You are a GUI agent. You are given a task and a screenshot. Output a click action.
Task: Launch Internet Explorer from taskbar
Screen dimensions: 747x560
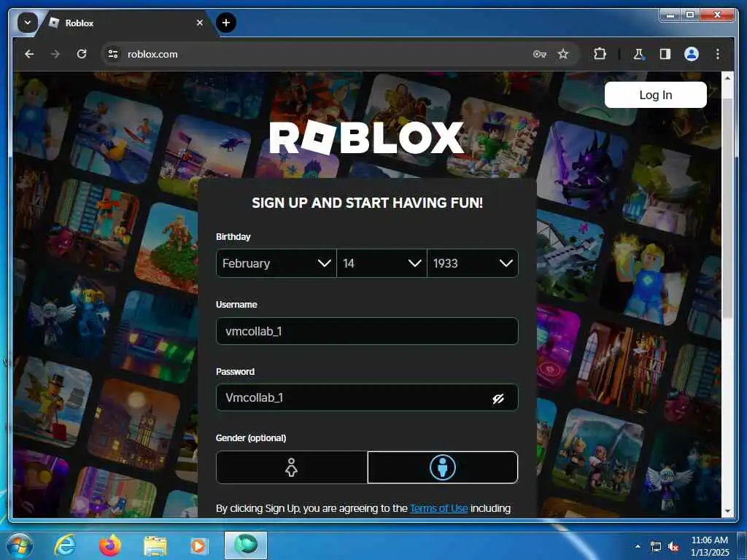(x=64, y=545)
